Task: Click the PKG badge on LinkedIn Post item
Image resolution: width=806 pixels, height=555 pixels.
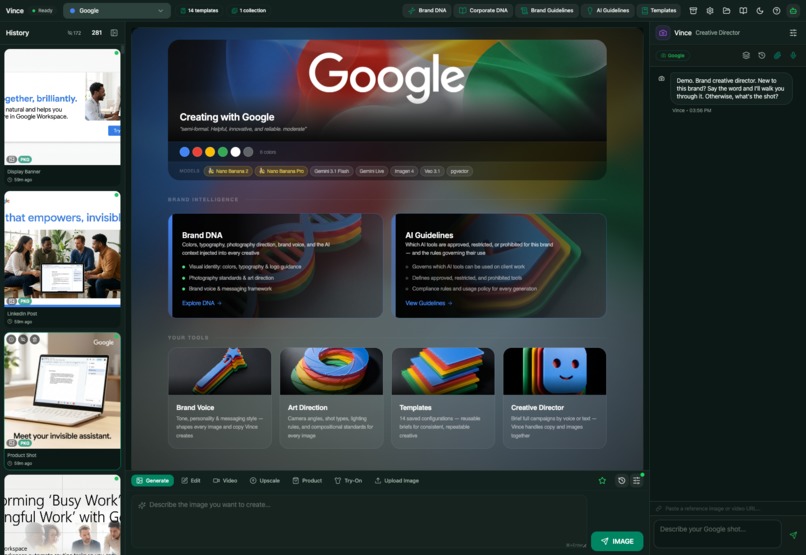Action: coord(25,301)
